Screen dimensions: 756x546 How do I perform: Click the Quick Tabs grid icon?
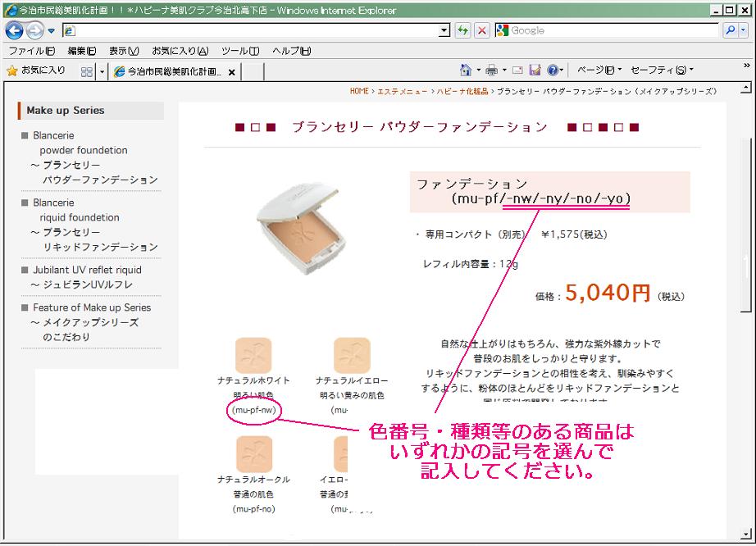point(87,72)
